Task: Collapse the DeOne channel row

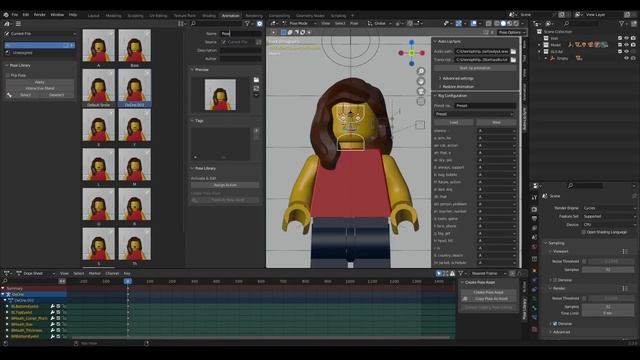Action: pyautogui.click(x=4, y=294)
